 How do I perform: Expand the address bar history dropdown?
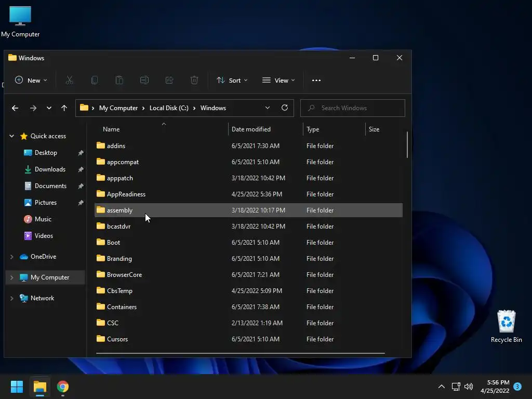[268, 108]
